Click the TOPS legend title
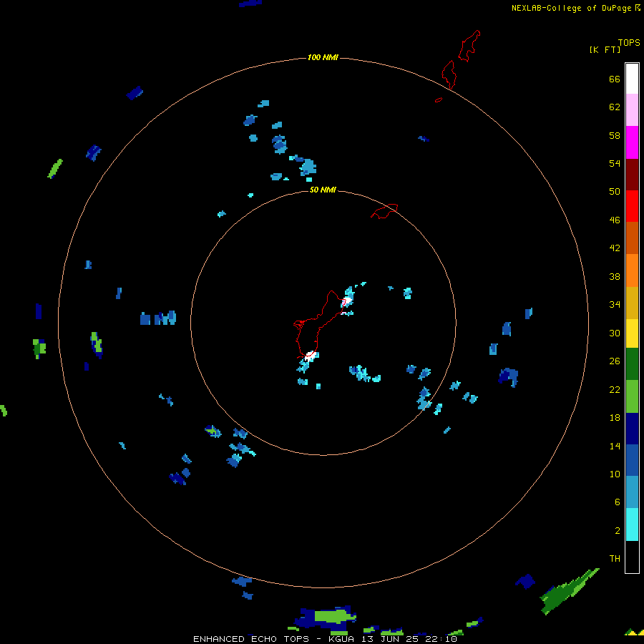Viewport: 644px width, 644px height. 629,43
